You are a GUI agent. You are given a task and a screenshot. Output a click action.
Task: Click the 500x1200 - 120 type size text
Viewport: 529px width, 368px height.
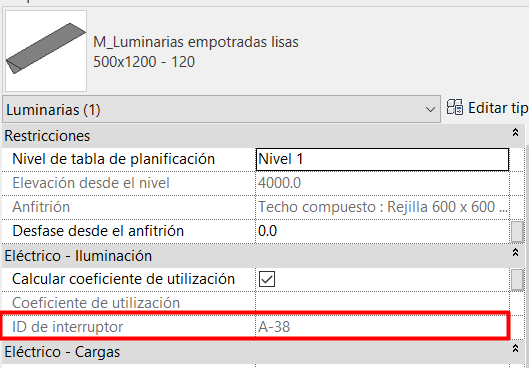point(144,62)
